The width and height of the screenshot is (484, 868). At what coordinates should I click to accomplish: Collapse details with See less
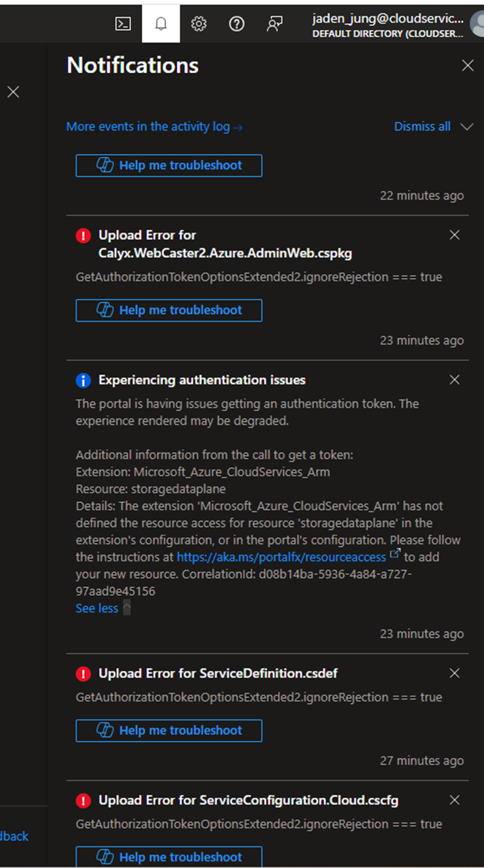click(x=97, y=608)
